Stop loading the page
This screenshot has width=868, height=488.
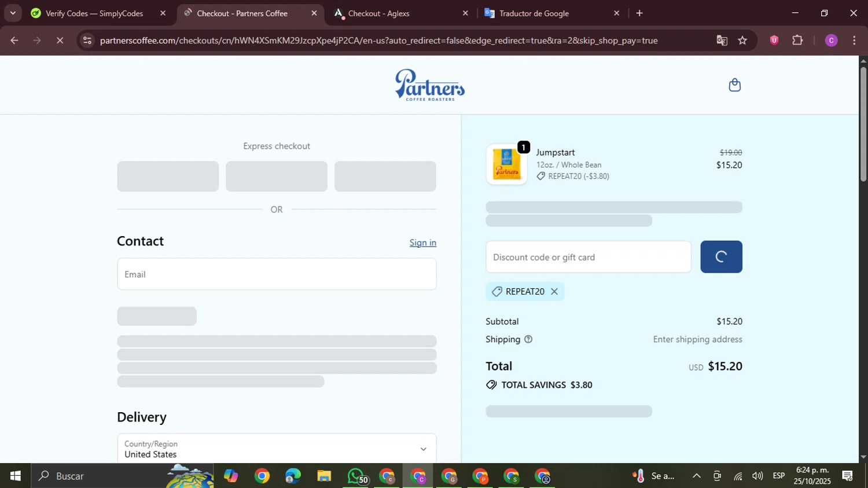click(x=60, y=41)
